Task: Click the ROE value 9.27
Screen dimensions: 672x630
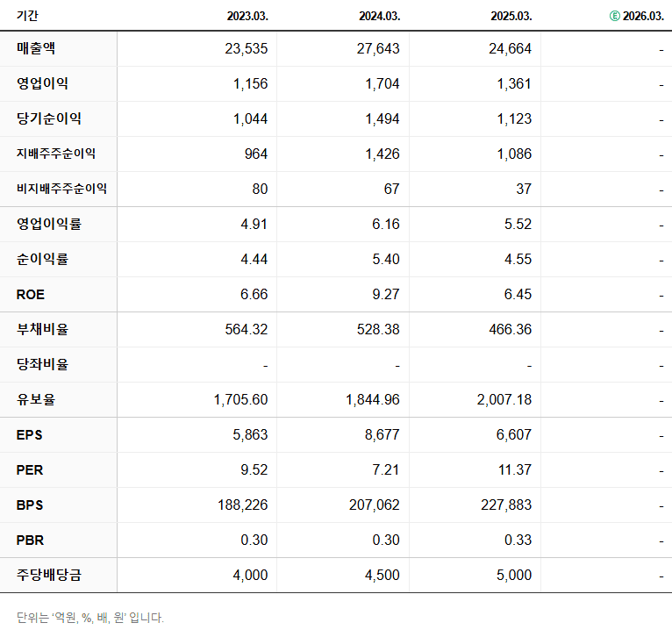Action: pos(386,295)
